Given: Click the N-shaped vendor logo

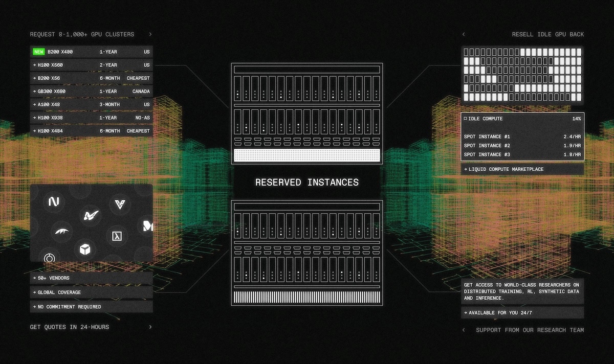Looking at the screenshot, I should tap(55, 201).
